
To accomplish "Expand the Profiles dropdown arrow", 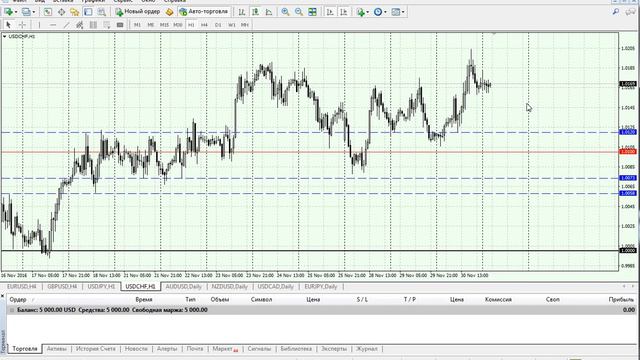I will pyautogui.click(x=33, y=12).
